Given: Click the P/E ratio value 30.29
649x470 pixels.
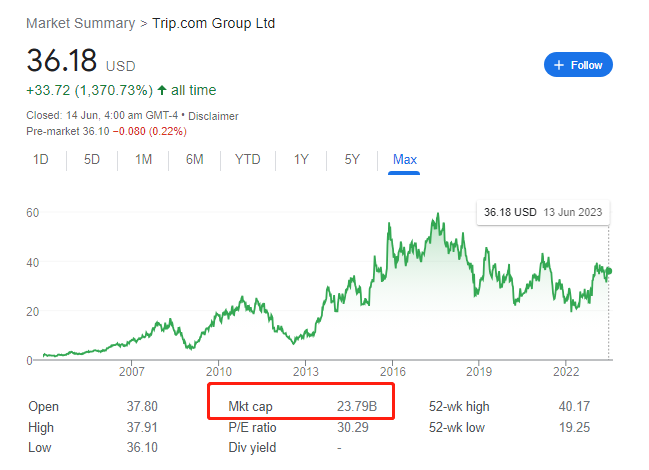Looking at the screenshot, I should click(x=353, y=427).
